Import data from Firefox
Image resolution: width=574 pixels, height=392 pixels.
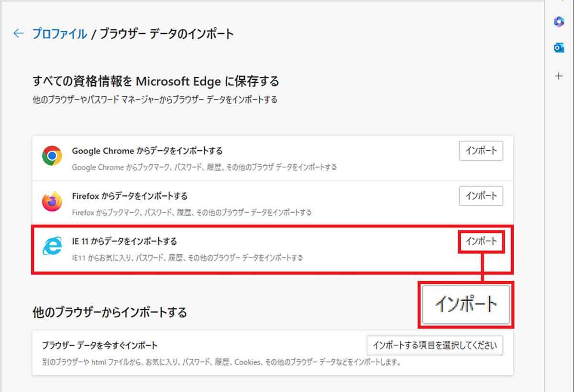pyautogui.click(x=481, y=196)
